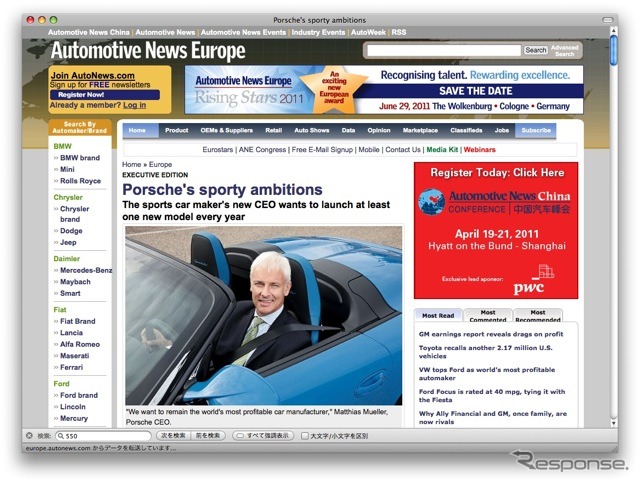
Task: Click the window toolbar toggle pill button
Action: [x=608, y=20]
